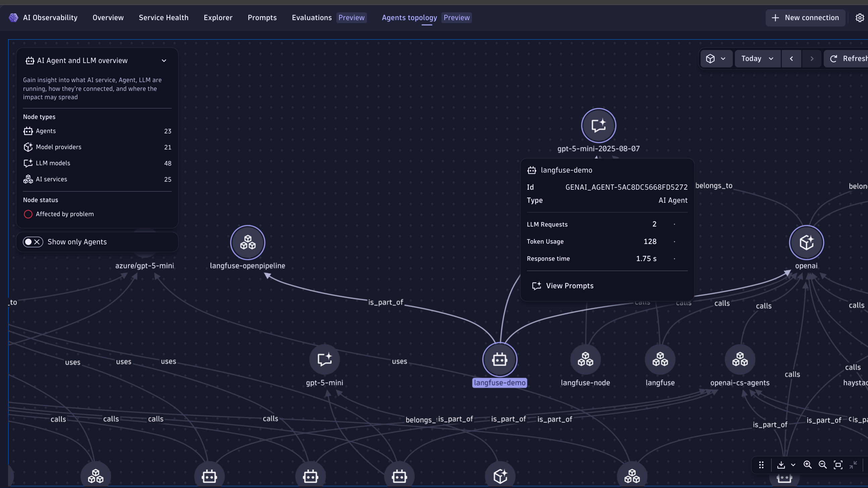Grab the six-dot drag handle of graph toolbar
This screenshot has height=488, width=868.
(x=761, y=465)
